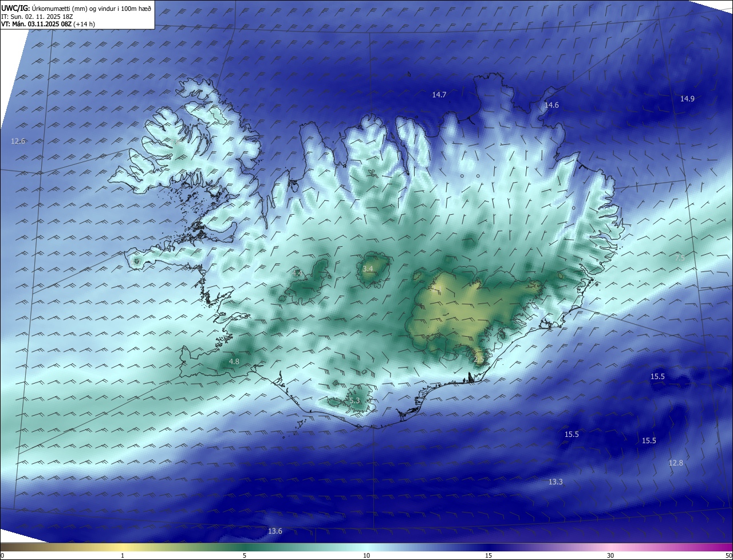Click the 12.6 value west of the Westfjords
Screen dimensions: 733x560
coord(18,141)
